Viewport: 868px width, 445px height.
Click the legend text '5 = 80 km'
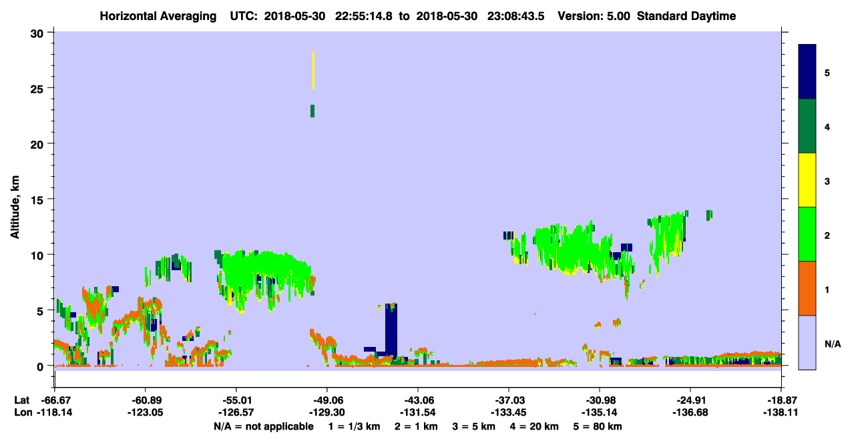coord(599,426)
